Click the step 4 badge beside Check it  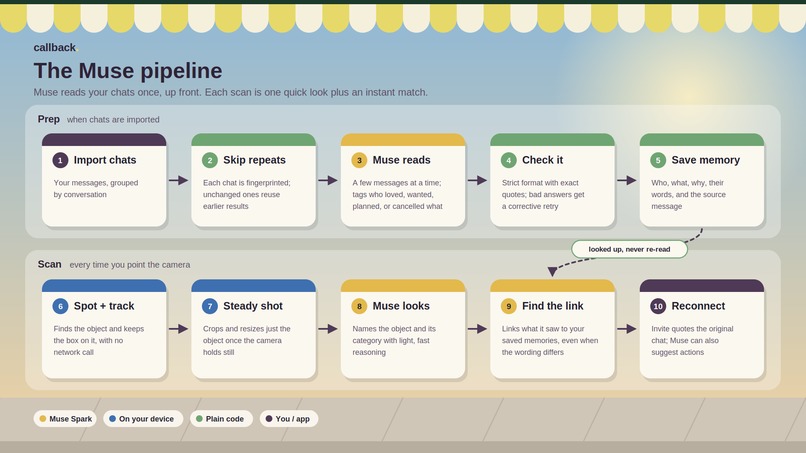coord(509,160)
